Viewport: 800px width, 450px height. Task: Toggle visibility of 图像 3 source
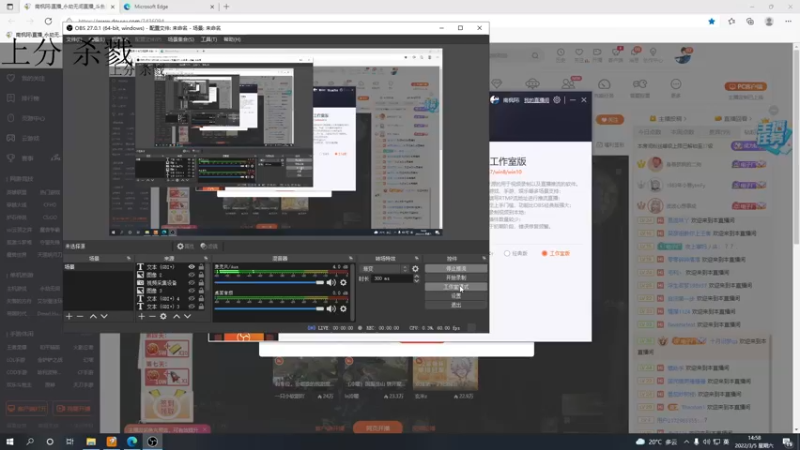pyautogui.click(x=192, y=291)
